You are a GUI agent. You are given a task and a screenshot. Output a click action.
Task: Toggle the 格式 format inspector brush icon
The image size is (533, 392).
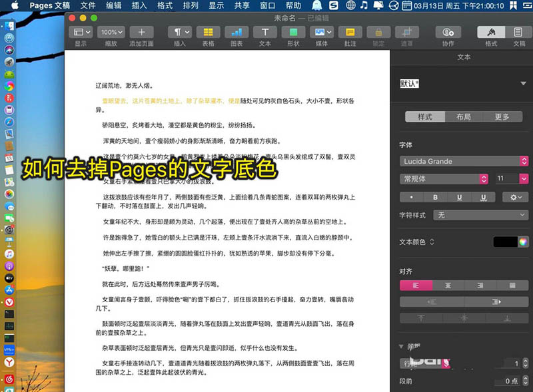click(x=491, y=32)
